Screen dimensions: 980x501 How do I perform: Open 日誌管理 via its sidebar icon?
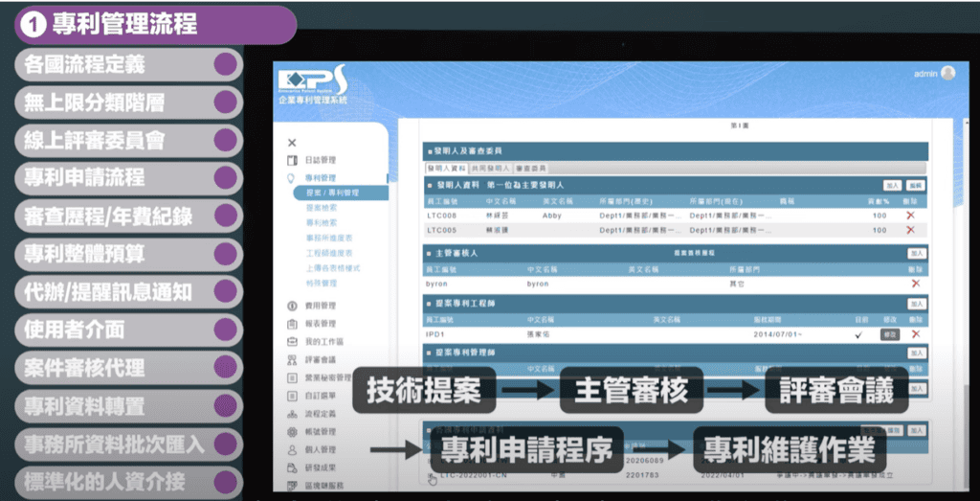[x=291, y=160]
